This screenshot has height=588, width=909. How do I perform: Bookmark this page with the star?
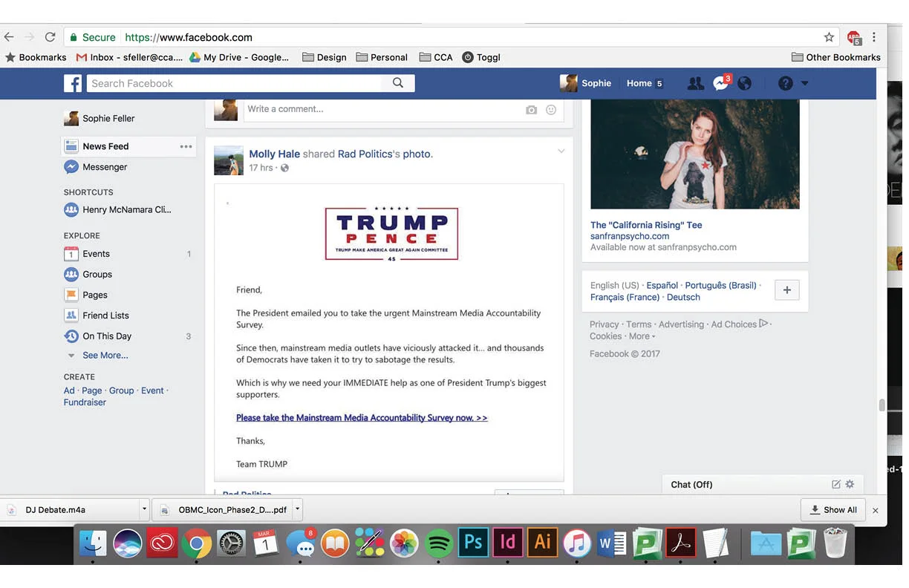click(x=829, y=37)
